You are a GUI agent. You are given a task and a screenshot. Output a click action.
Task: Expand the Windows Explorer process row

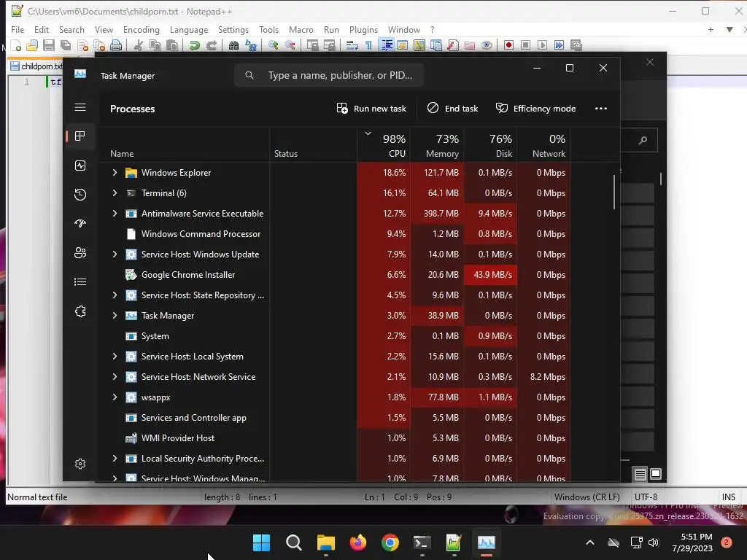(x=115, y=172)
